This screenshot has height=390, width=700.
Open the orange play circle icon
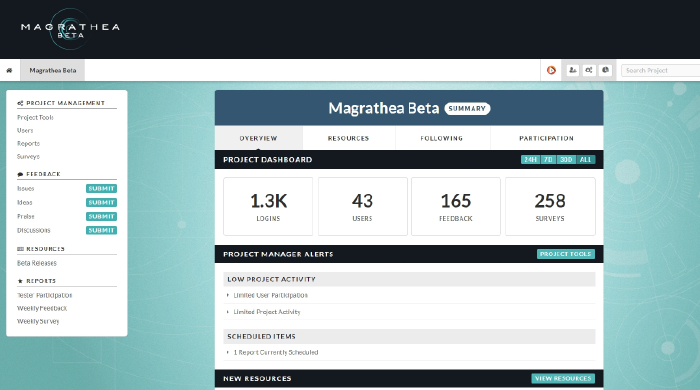pos(551,70)
